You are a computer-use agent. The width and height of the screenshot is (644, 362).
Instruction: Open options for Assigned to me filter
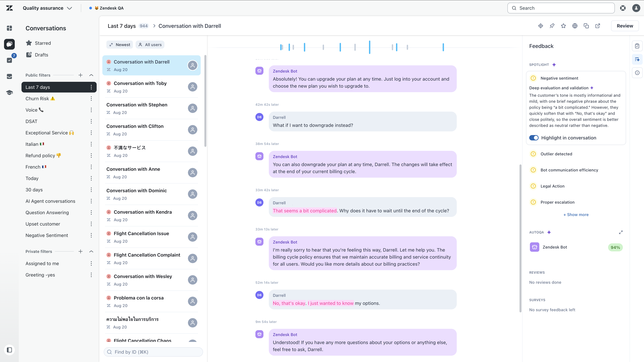91,263
